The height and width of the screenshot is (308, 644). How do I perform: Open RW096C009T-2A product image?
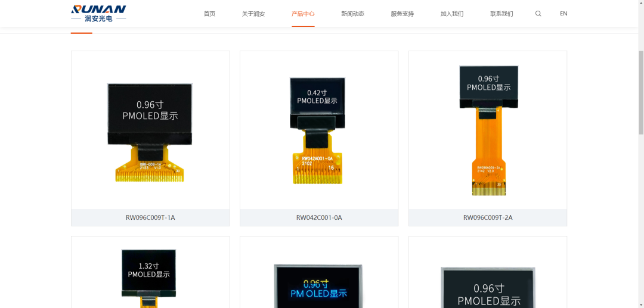[x=488, y=130]
